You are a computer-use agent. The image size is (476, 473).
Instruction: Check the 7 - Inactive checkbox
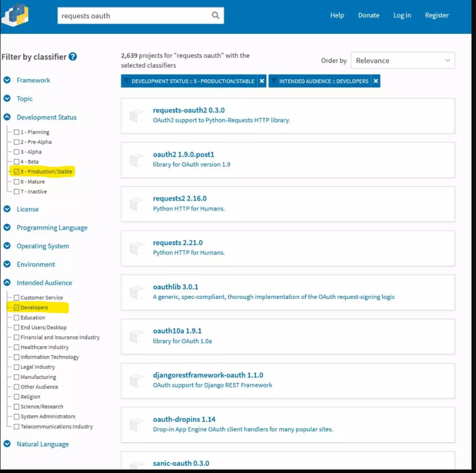(x=17, y=192)
